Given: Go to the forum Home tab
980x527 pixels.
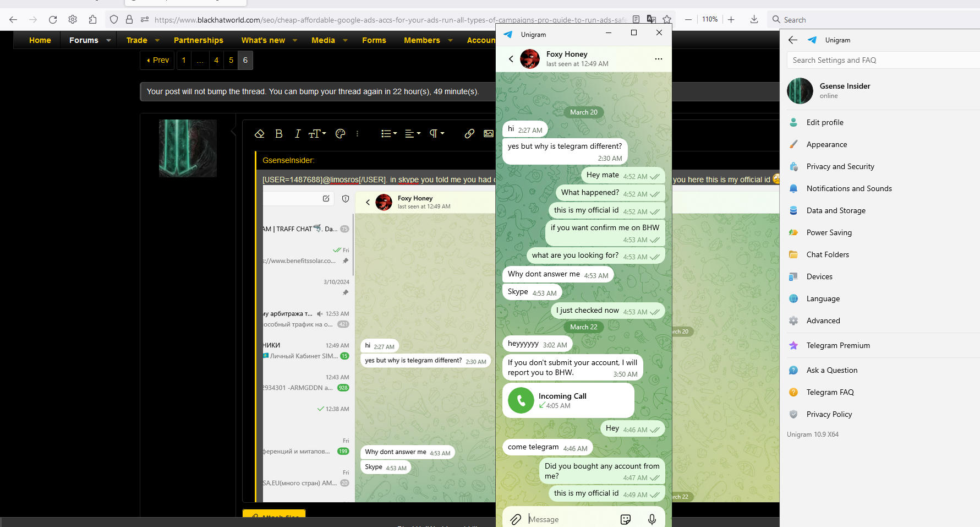Looking at the screenshot, I should point(40,40).
